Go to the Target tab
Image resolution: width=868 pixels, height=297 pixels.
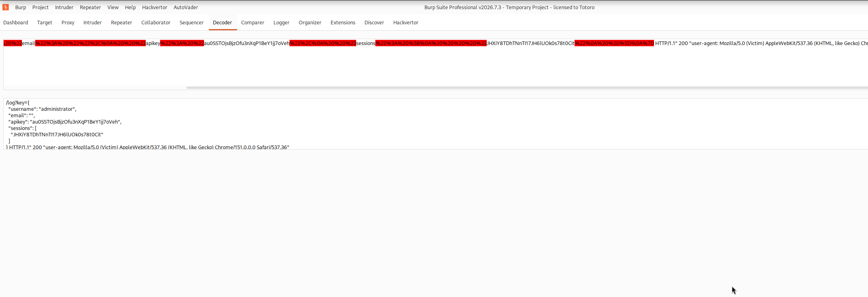click(x=45, y=22)
